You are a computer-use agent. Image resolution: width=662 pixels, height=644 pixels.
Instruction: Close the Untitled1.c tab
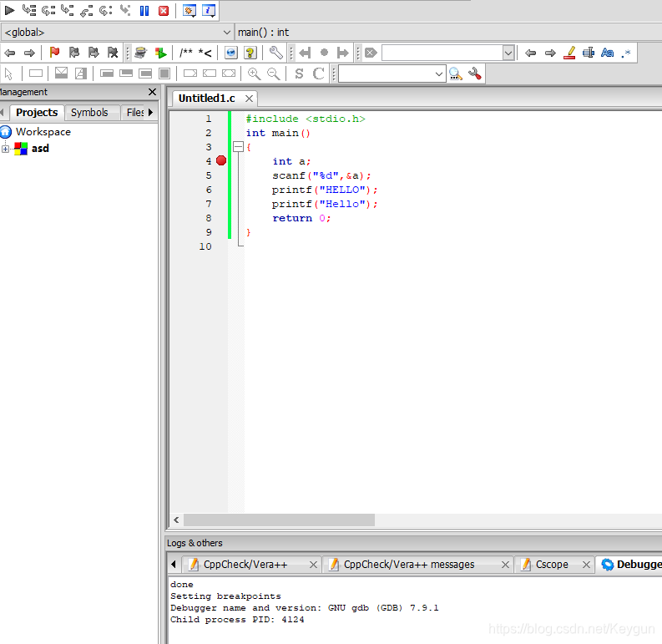click(249, 99)
